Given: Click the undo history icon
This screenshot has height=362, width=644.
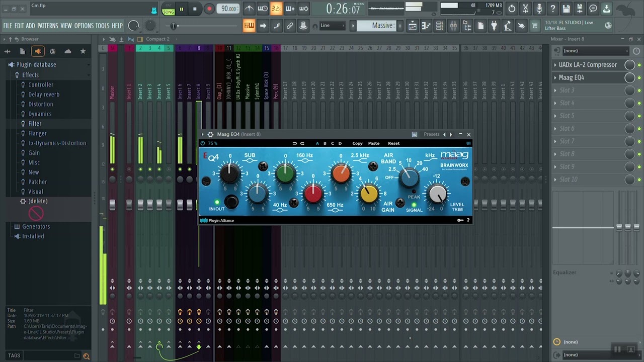Looking at the screenshot, I should pyautogui.click(x=512, y=9).
